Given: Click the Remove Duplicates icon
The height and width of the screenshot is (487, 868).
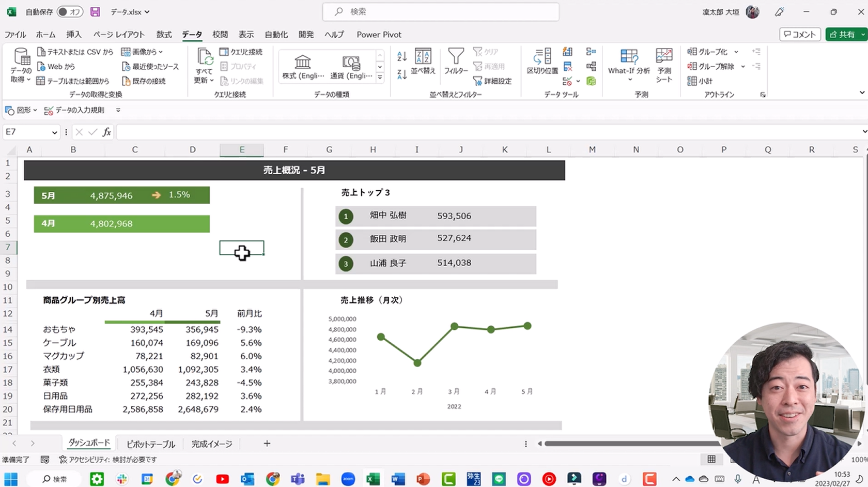Looking at the screenshot, I should click(x=567, y=66).
